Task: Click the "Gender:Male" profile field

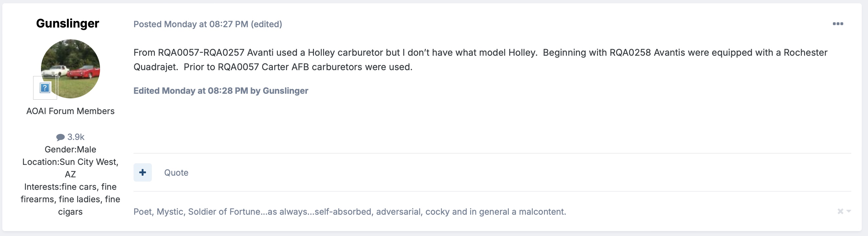Action: (70, 149)
